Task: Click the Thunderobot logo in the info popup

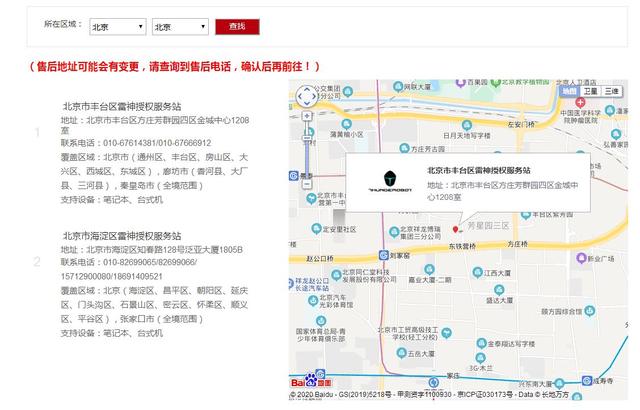Action: (x=390, y=182)
